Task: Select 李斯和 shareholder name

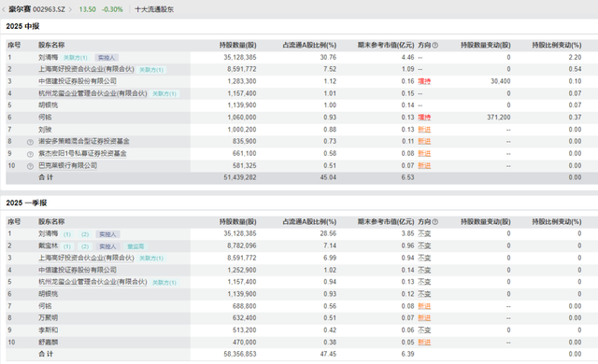Action: (x=48, y=330)
